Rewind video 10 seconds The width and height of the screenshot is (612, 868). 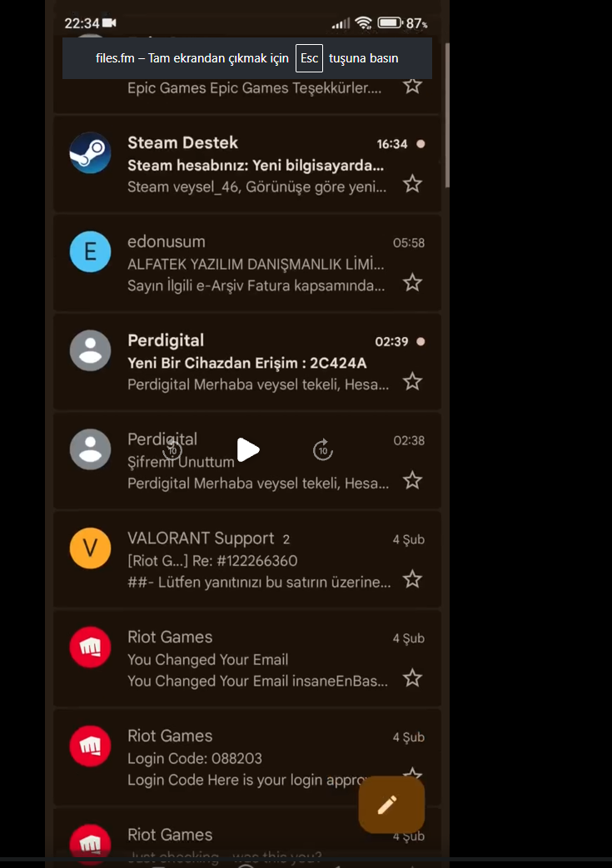click(172, 450)
